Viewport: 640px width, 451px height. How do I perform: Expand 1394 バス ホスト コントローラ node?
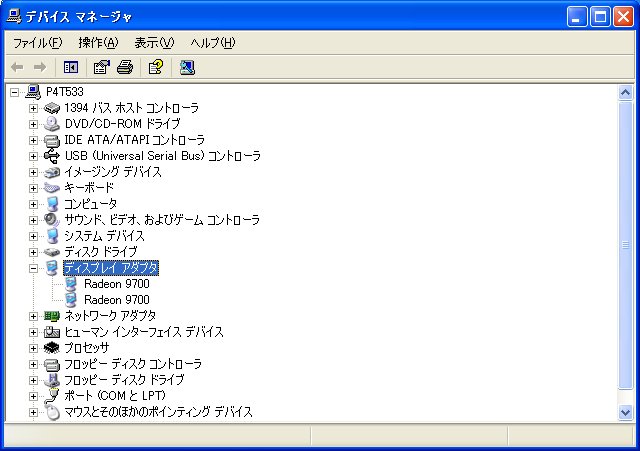(33, 108)
